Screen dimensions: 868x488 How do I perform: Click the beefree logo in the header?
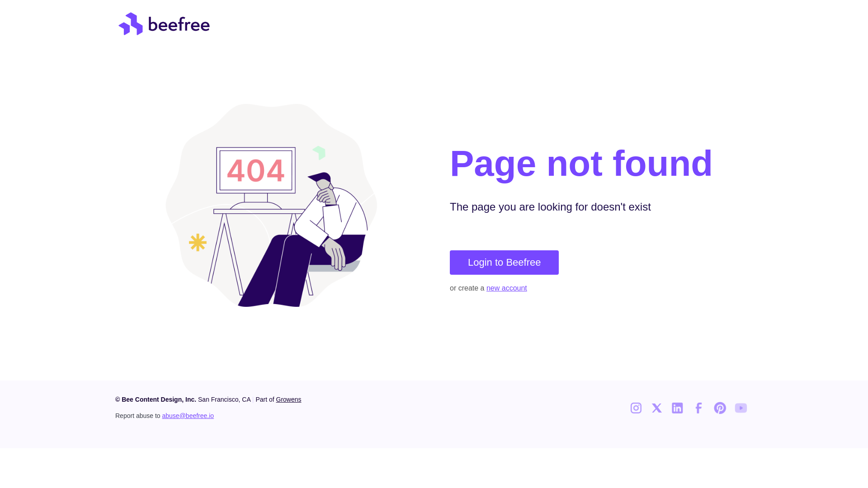(x=164, y=24)
